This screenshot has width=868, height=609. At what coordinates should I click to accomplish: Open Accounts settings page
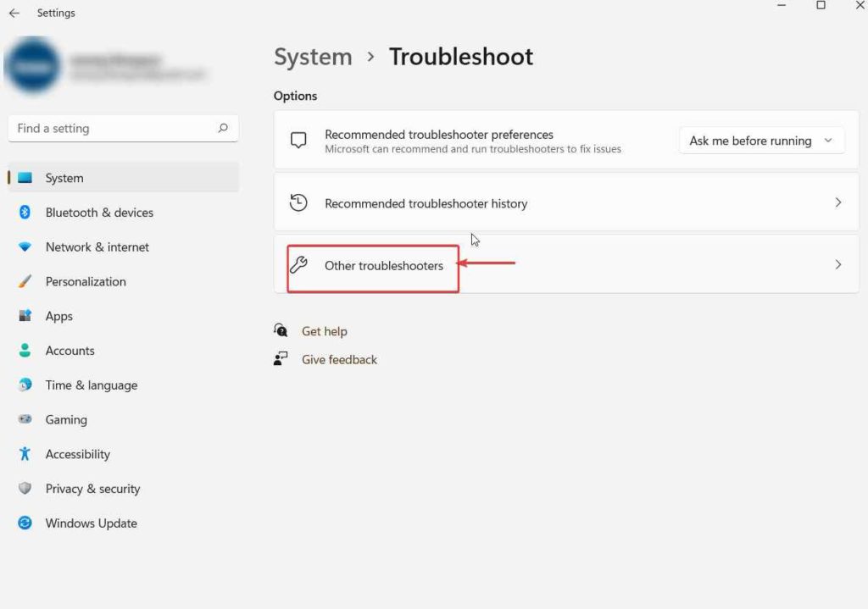pyautogui.click(x=123, y=350)
